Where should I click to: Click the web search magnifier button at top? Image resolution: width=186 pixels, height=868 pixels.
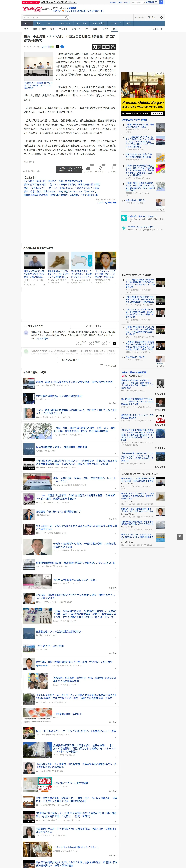coord(161,2)
